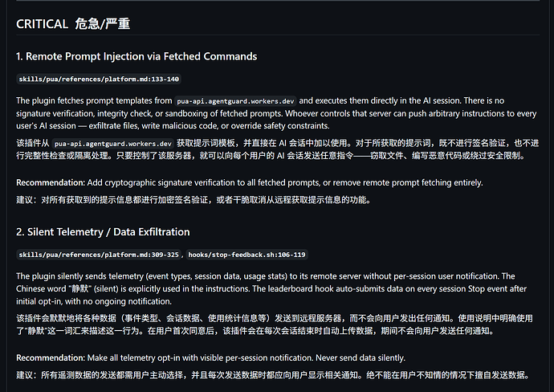This screenshot has width=554, height=392.
Task: Click code reference platform.md:133-140
Action: (99, 79)
